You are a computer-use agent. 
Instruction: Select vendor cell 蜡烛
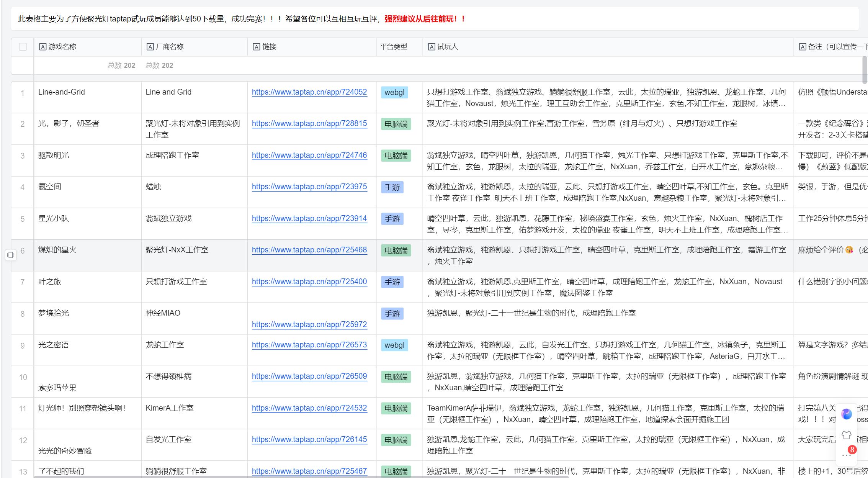[x=195, y=192]
